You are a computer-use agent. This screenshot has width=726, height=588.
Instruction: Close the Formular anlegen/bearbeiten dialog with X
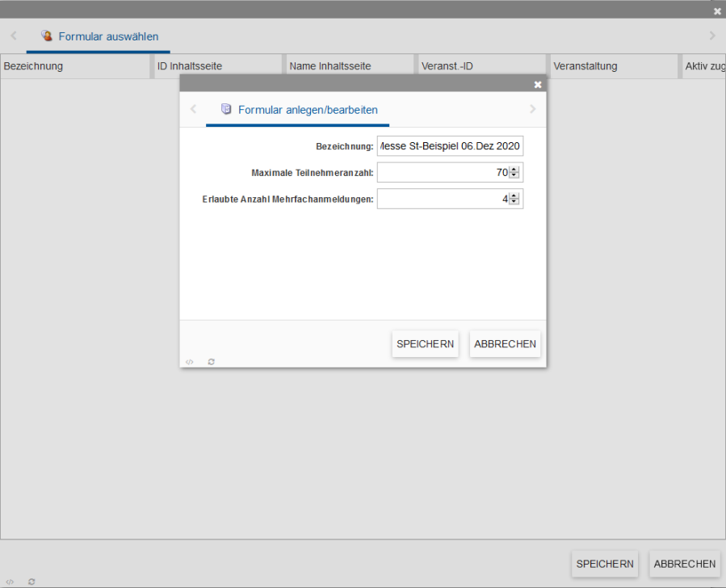coord(538,84)
